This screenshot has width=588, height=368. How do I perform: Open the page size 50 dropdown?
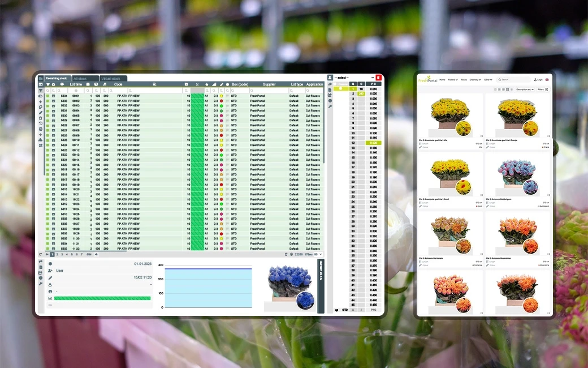tap(318, 254)
